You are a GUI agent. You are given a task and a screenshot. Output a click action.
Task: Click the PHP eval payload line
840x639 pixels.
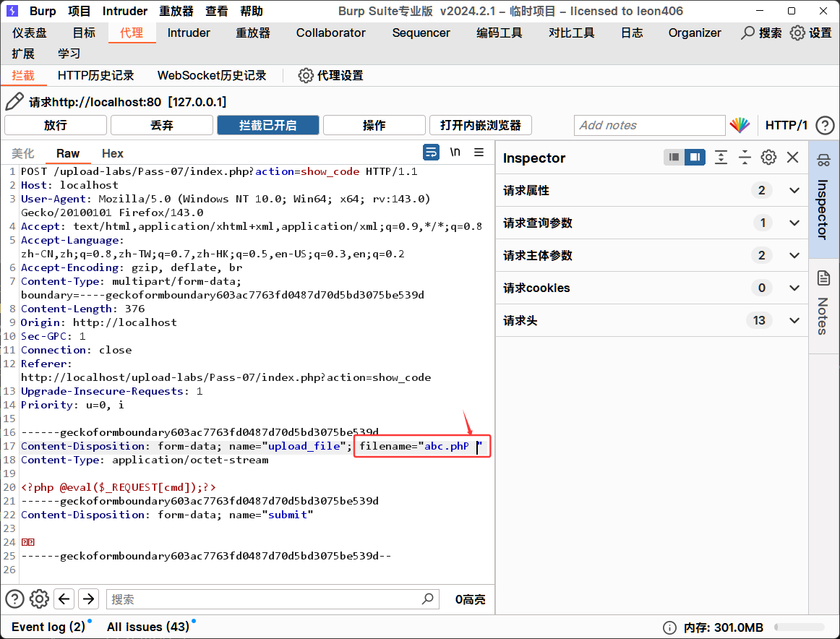119,487
